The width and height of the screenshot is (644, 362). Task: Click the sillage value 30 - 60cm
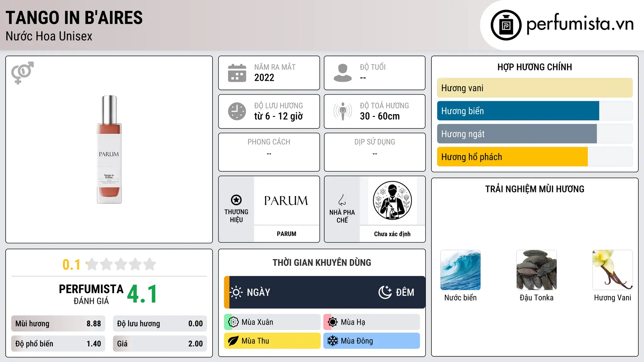(x=380, y=116)
